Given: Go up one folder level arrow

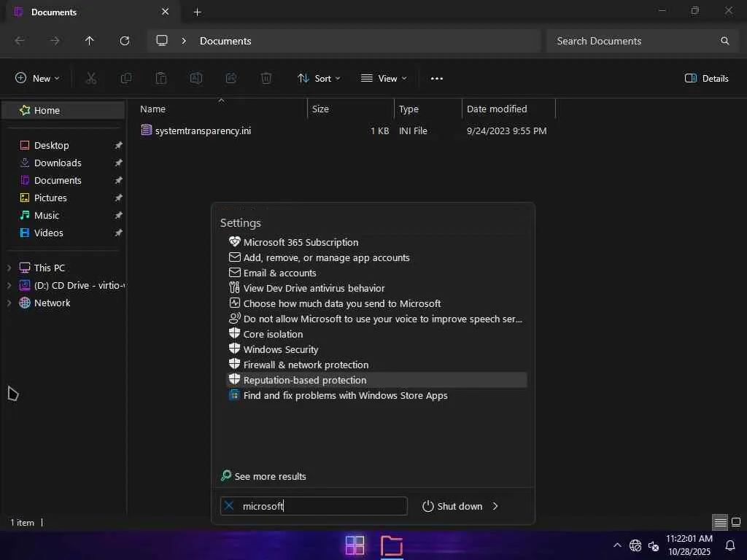Looking at the screenshot, I should pyautogui.click(x=90, y=41).
